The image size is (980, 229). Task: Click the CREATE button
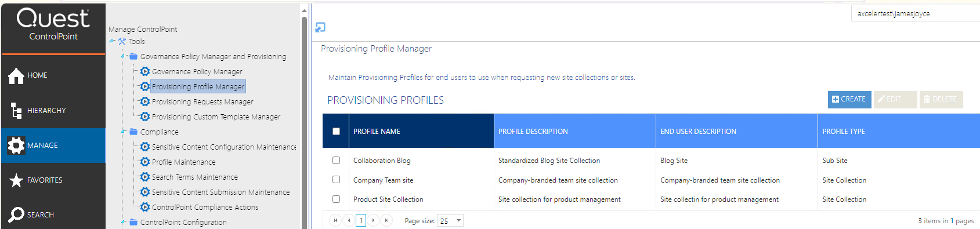point(849,100)
